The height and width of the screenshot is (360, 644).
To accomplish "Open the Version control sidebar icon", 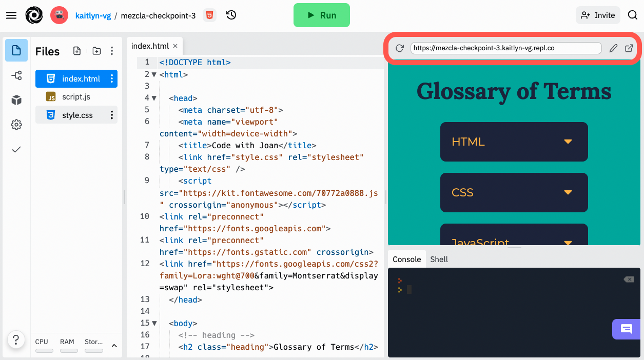I will pyautogui.click(x=16, y=76).
